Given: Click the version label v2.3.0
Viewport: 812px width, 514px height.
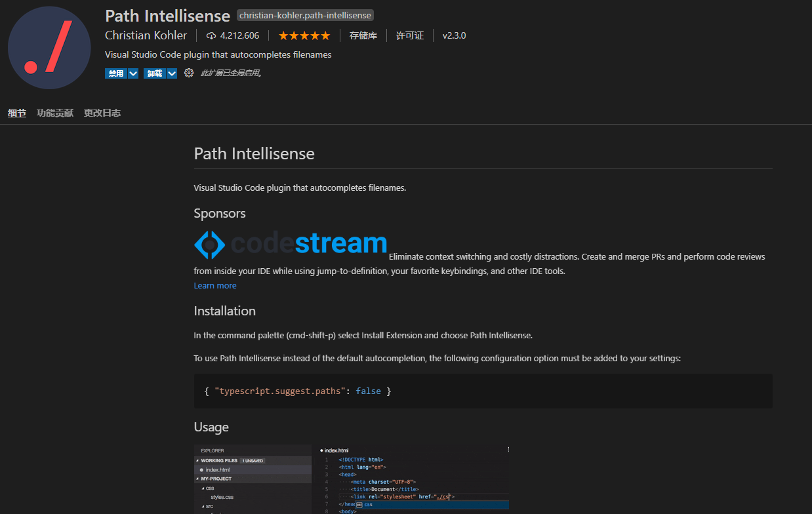Looking at the screenshot, I should click(454, 35).
